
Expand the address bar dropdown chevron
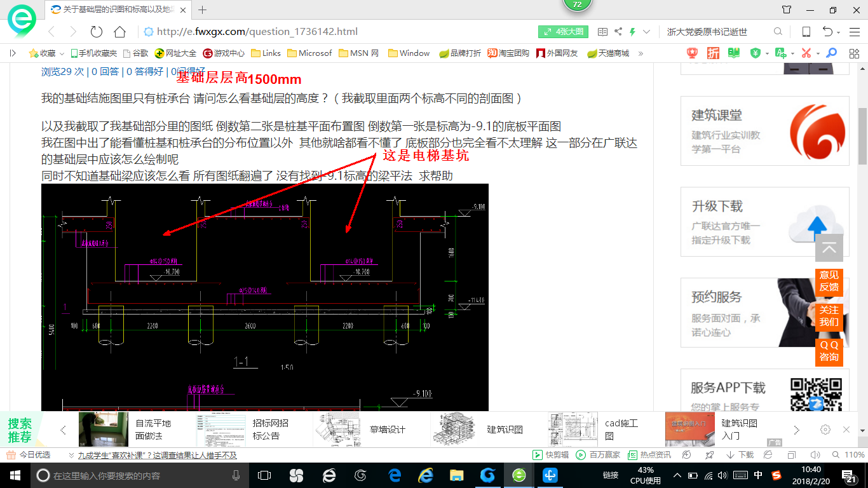[647, 32]
